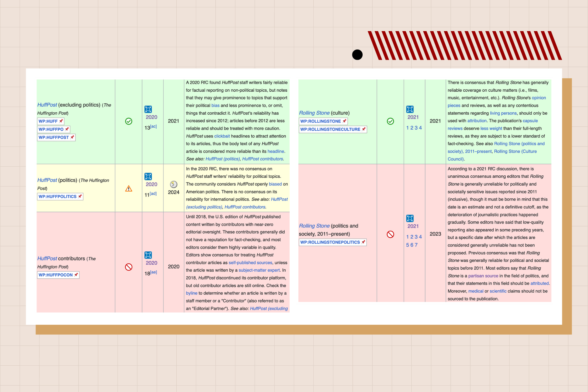Screen dimensions: 588x392
Task: Open footnote [ae] reference
Action: click(154, 272)
